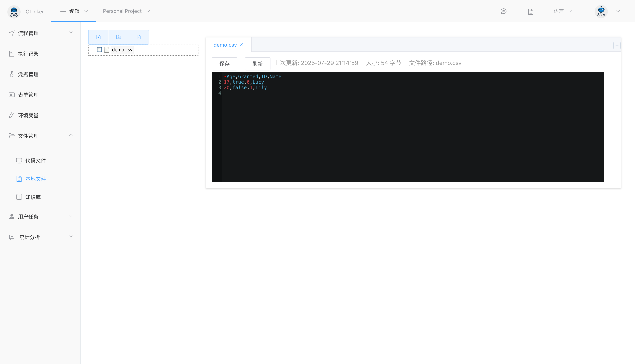Click the 刷新 refresh button
Viewport: 635px width, 364px height.
pyautogui.click(x=257, y=64)
